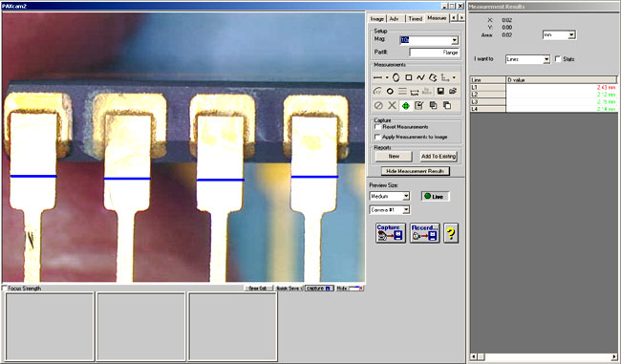Click the Quick Save button
The height and width of the screenshot is (364, 621).
pos(289,289)
